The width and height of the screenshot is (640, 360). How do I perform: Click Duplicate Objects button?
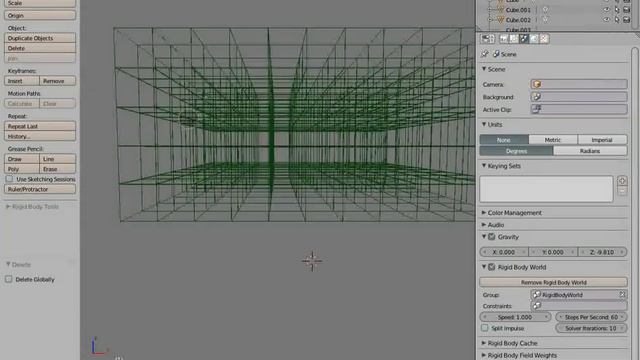40,38
